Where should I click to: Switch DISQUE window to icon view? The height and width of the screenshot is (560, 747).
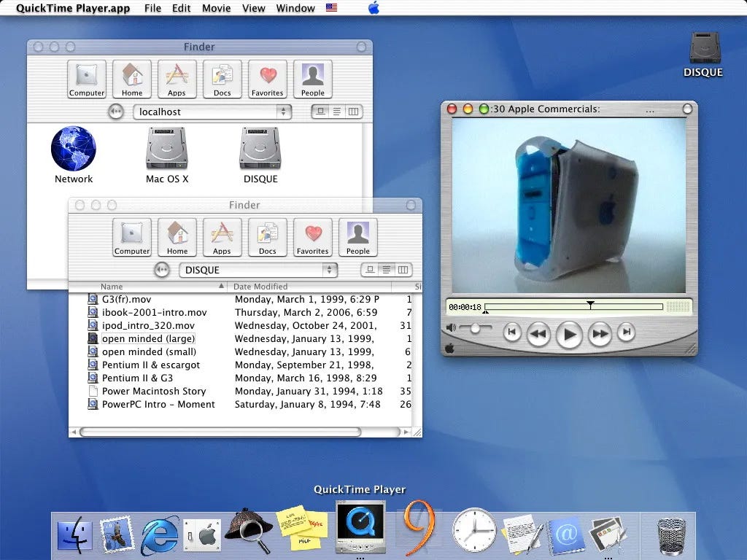(x=370, y=270)
